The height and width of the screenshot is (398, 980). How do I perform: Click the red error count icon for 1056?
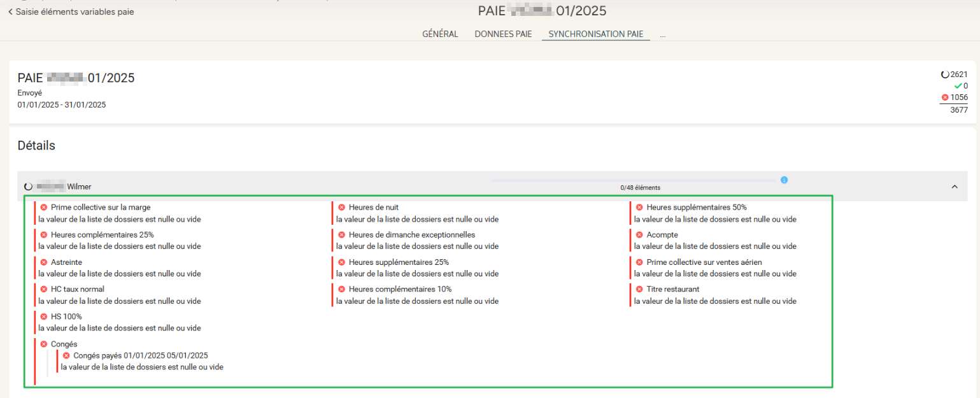[x=945, y=97]
